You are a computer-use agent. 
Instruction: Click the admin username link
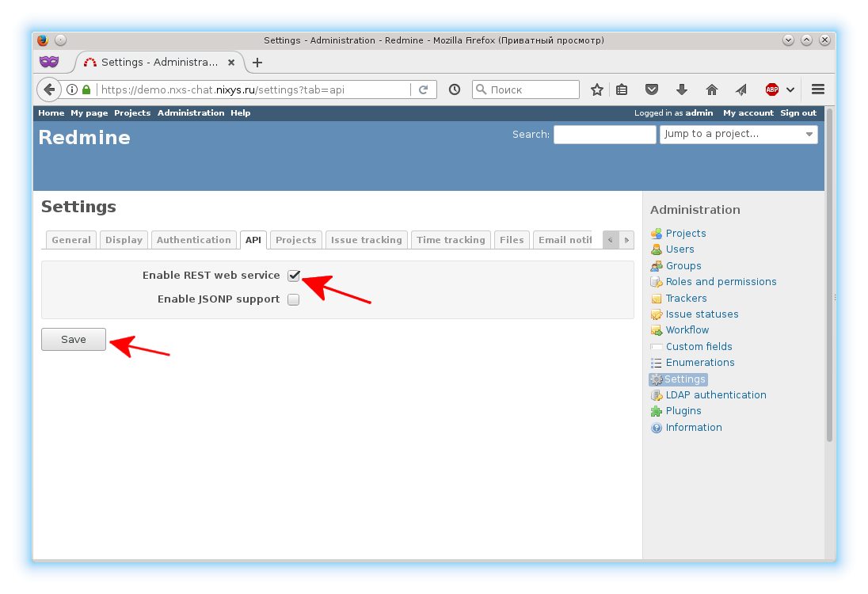click(x=699, y=113)
